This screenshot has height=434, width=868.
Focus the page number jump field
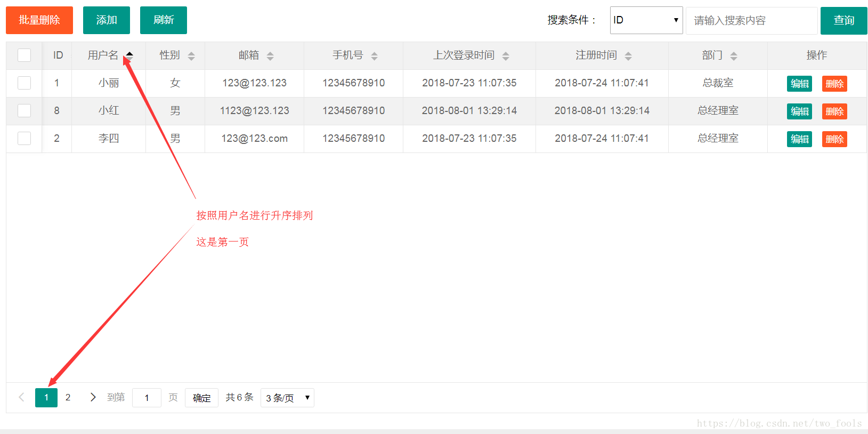(147, 398)
